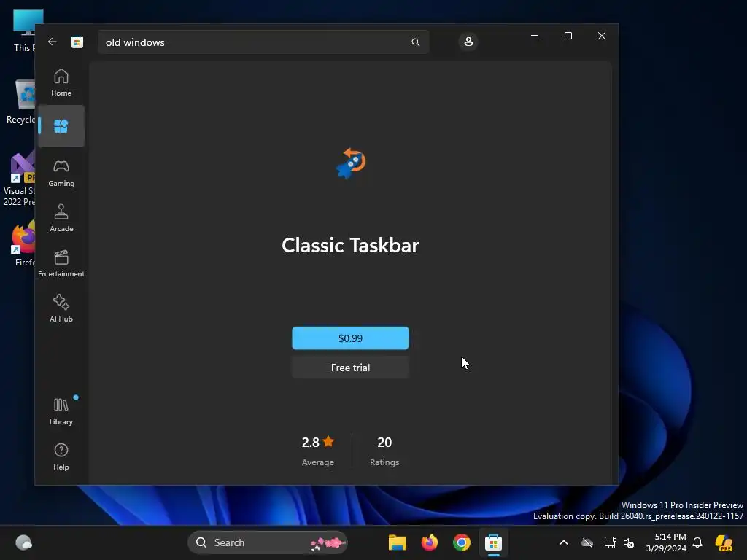The image size is (747, 560).
Task: Buy the app for $0.99
Action: [x=350, y=338]
